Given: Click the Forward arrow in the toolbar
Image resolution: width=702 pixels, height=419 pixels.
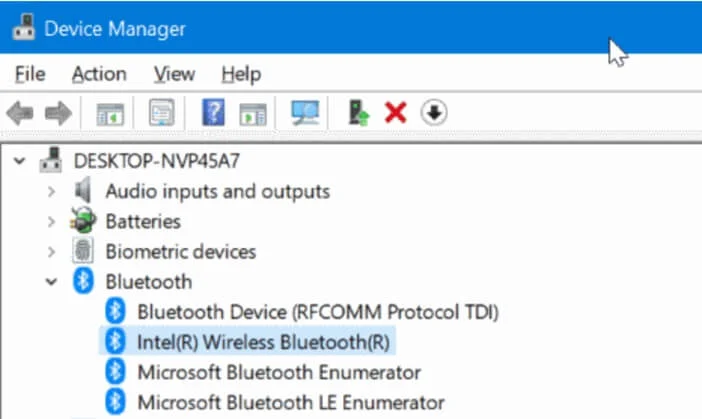Looking at the screenshot, I should (58, 113).
